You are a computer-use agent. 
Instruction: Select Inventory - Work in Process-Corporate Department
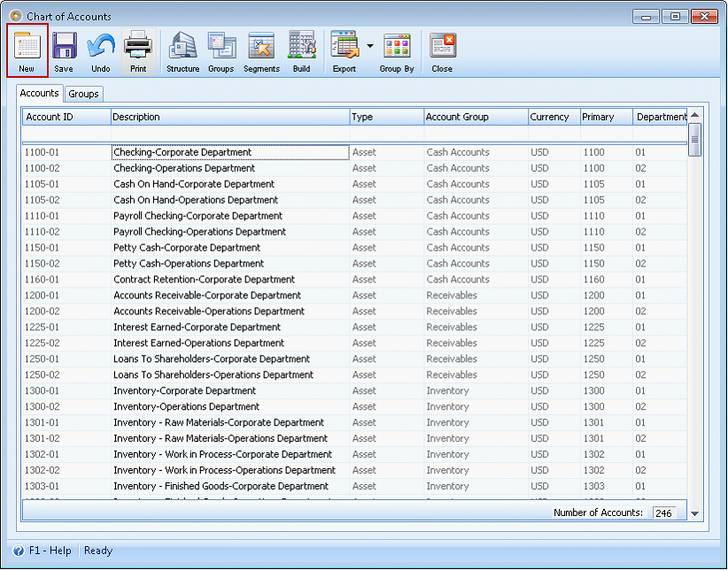pyautogui.click(x=223, y=454)
